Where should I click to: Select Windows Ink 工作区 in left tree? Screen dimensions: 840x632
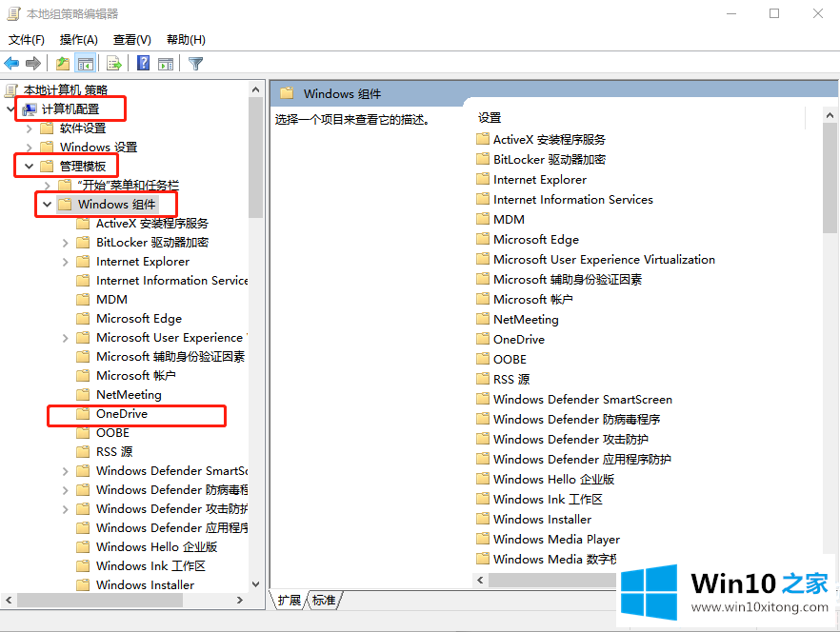(x=150, y=566)
